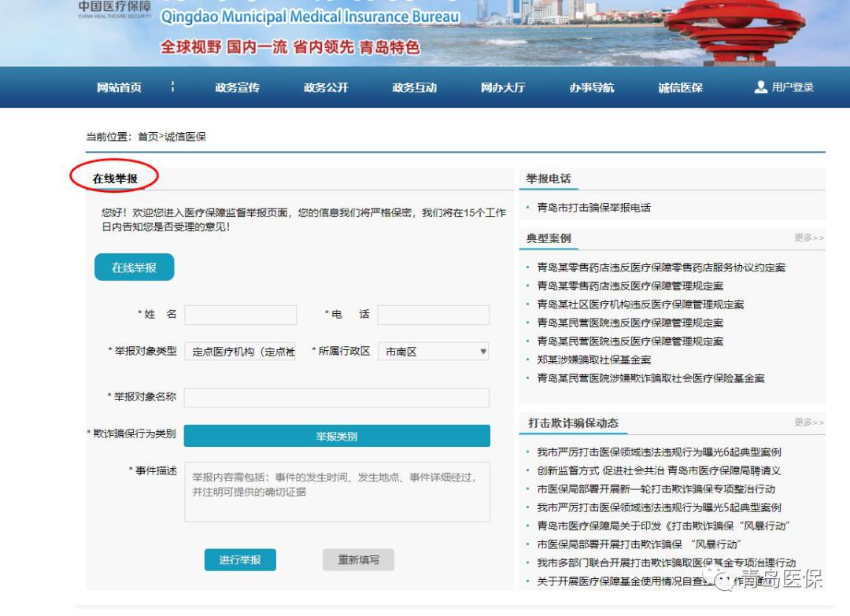850x616 pixels.
Task: Click 更多>> next to 典型案例
Action: coord(809,238)
